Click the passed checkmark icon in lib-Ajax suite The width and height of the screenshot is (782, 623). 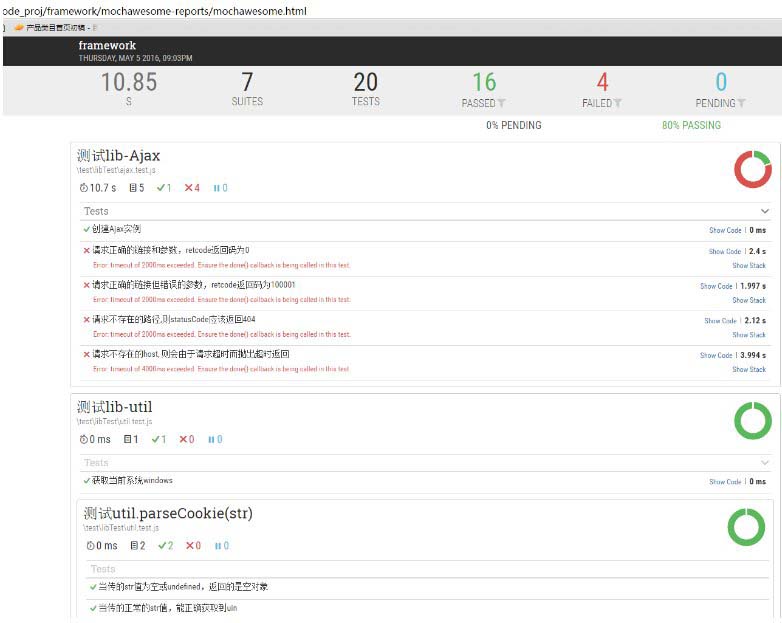coord(161,188)
